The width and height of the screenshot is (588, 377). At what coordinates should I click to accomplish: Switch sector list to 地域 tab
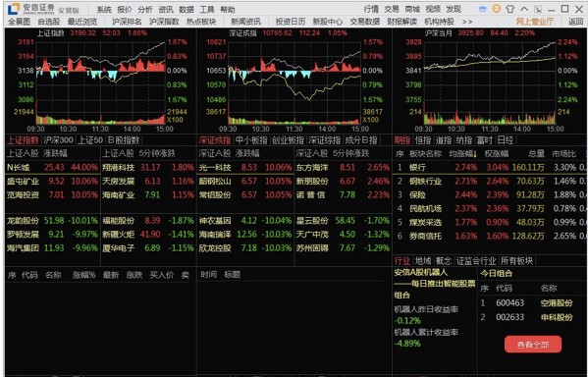pyautogui.click(x=423, y=261)
